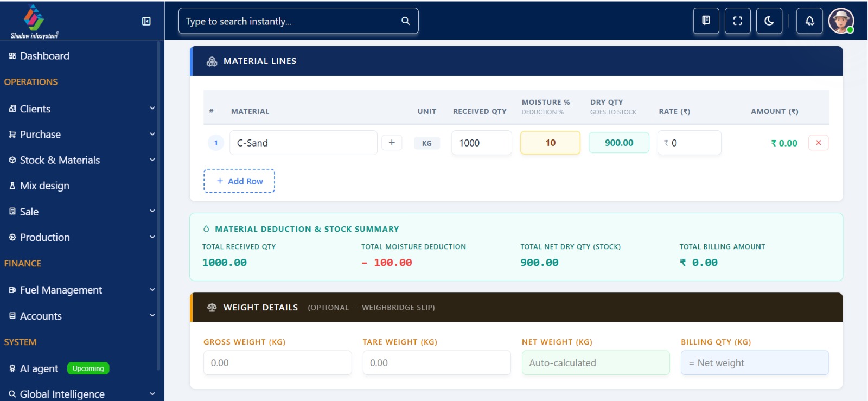
Task: Expand the Clients menu
Action: pos(81,109)
